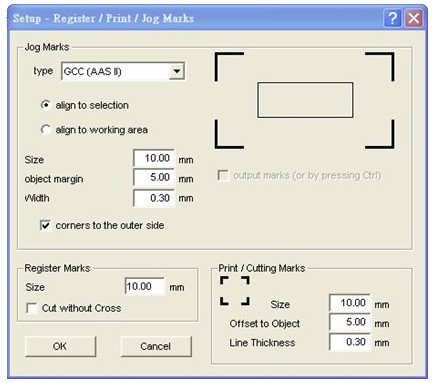Viewport: 436px width, 383px height.
Task: Click the Offset to Object field
Action: coord(350,322)
